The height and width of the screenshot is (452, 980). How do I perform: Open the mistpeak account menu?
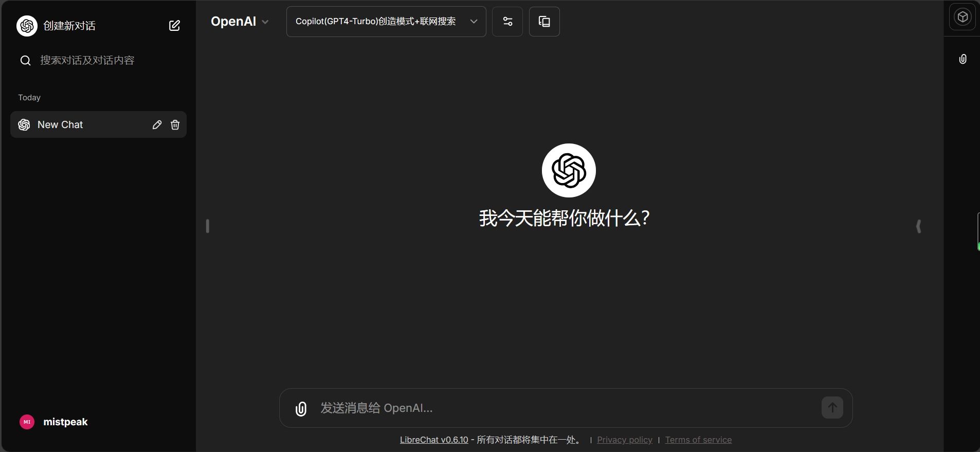[54, 422]
